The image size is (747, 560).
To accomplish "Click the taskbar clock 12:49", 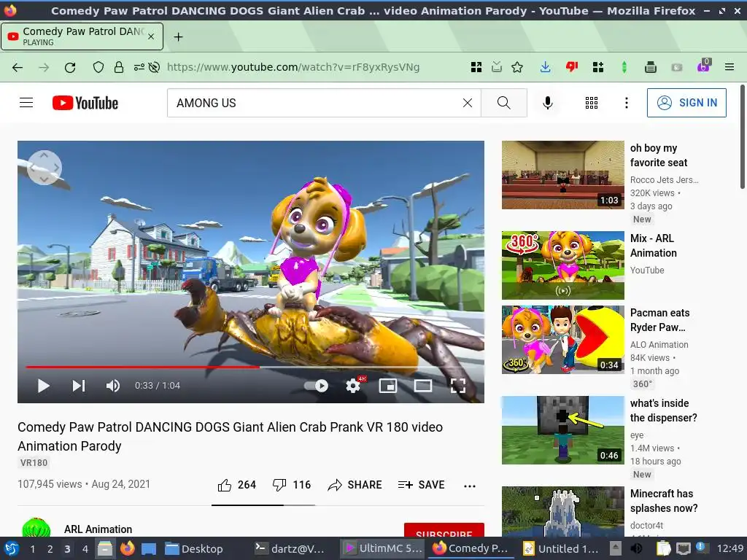I will [x=729, y=549].
